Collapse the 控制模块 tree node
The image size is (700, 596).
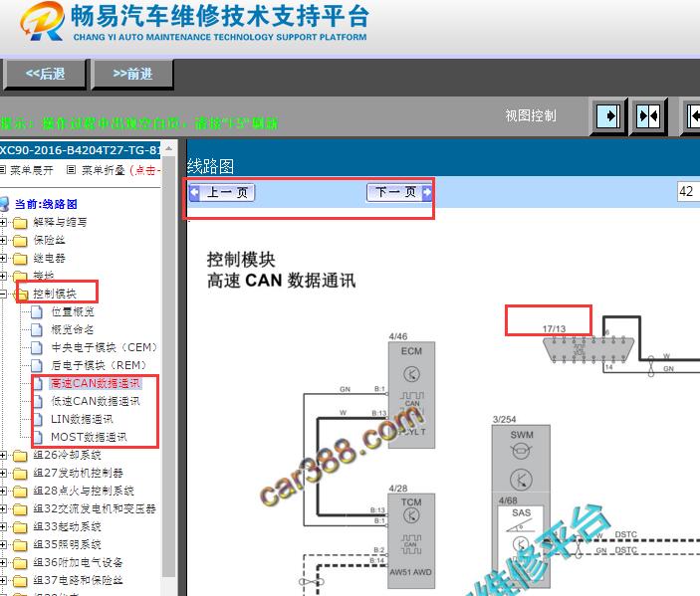point(3,294)
